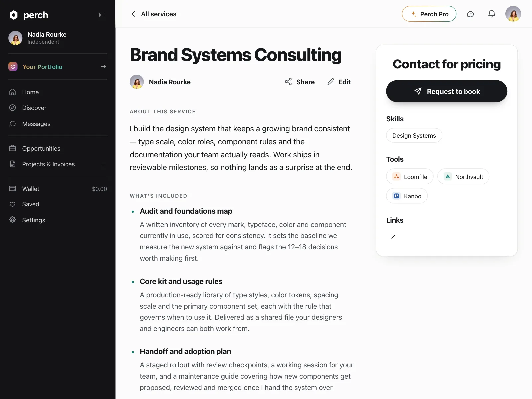Click the Your Portfolio gradient icon

click(13, 67)
